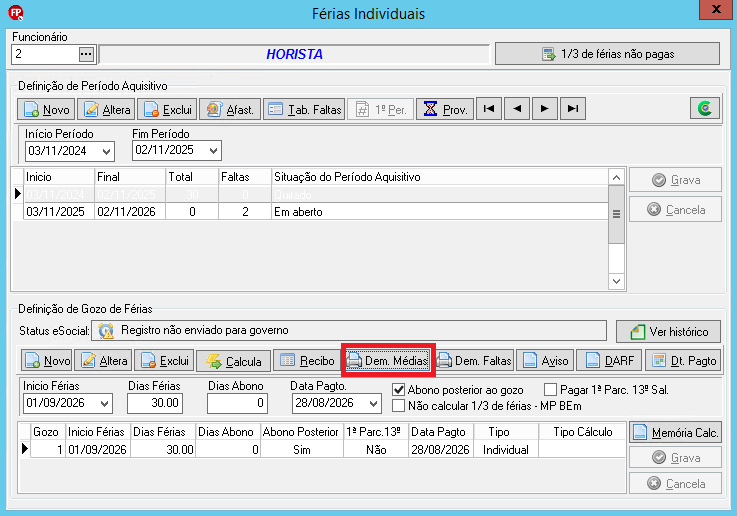Click Altera in Período Aquisitivo toolbar
Viewport: 737px width, 516px height.
(106, 109)
